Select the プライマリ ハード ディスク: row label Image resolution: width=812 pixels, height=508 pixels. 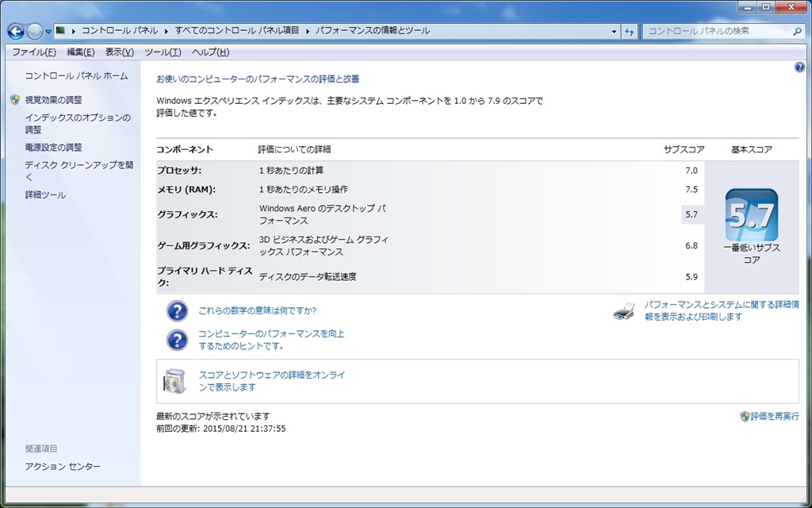click(x=205, y=277)
